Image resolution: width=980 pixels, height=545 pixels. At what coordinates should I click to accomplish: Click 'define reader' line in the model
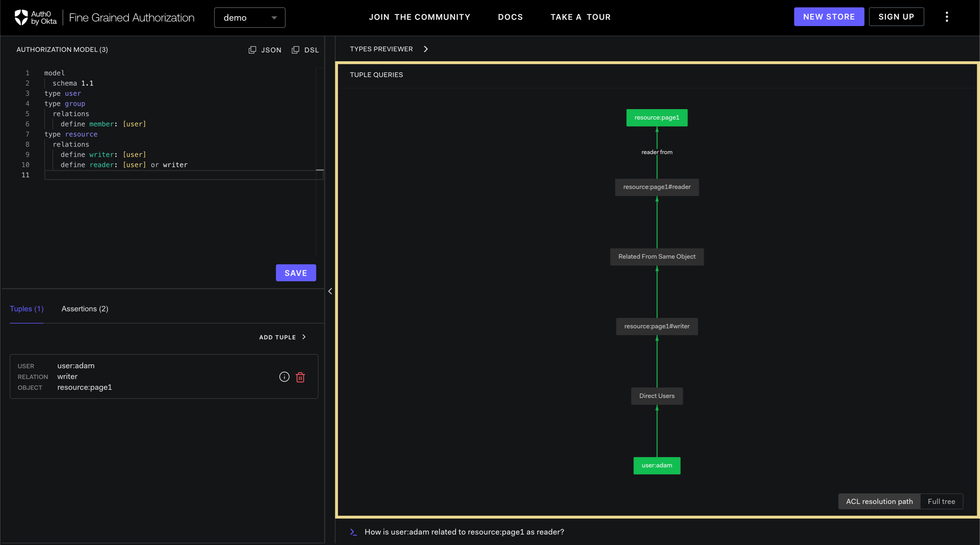click(x=124, y=165)
